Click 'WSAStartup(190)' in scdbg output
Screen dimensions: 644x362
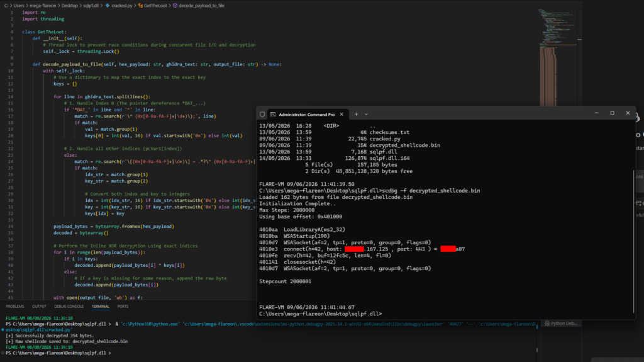tap(306, 236)
